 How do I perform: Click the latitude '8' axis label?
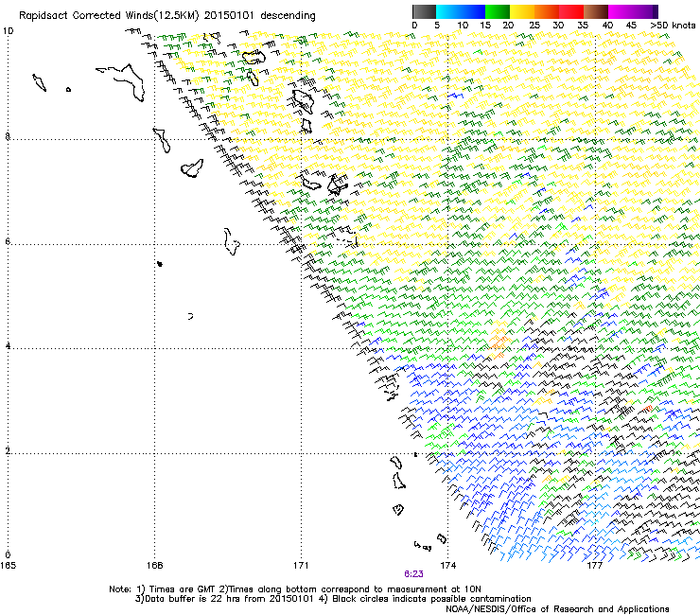[8, 136]
